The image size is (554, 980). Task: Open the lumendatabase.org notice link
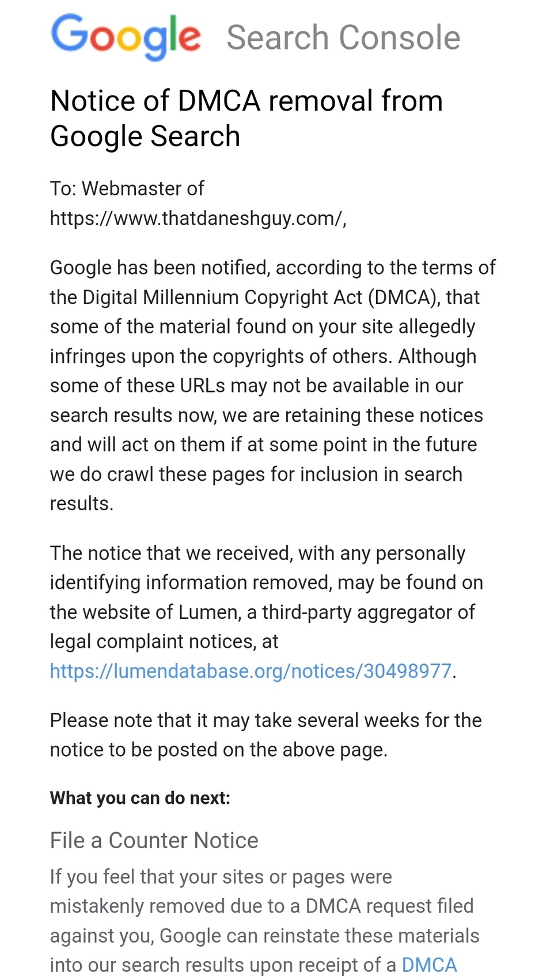click(x=251, y=671)
